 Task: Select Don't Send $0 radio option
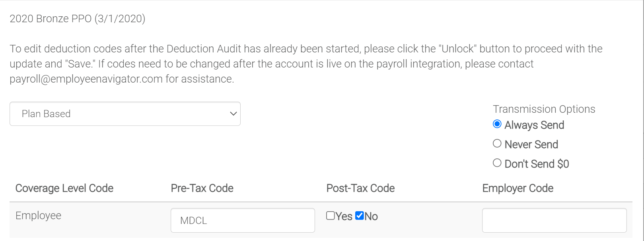(497, 163)
